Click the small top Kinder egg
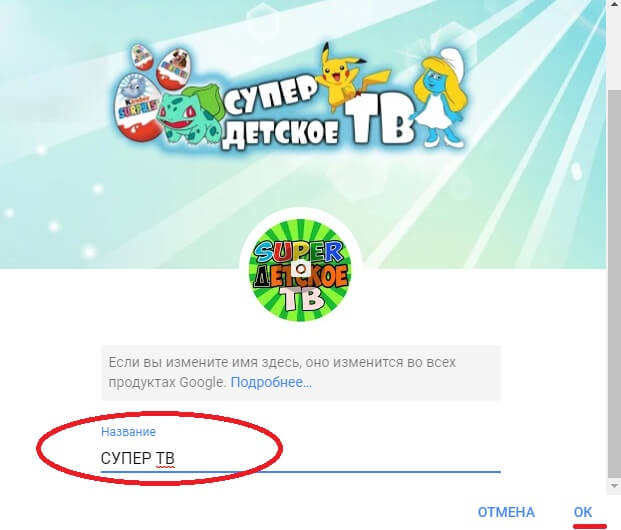The width and height of the screenshot is (621, 530). pos(141,57)
